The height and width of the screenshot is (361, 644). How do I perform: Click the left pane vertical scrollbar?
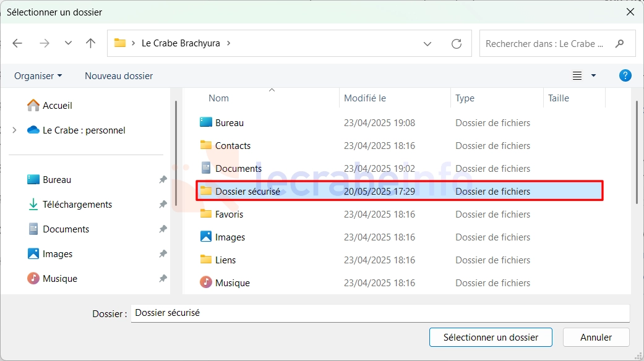[176, 153]
